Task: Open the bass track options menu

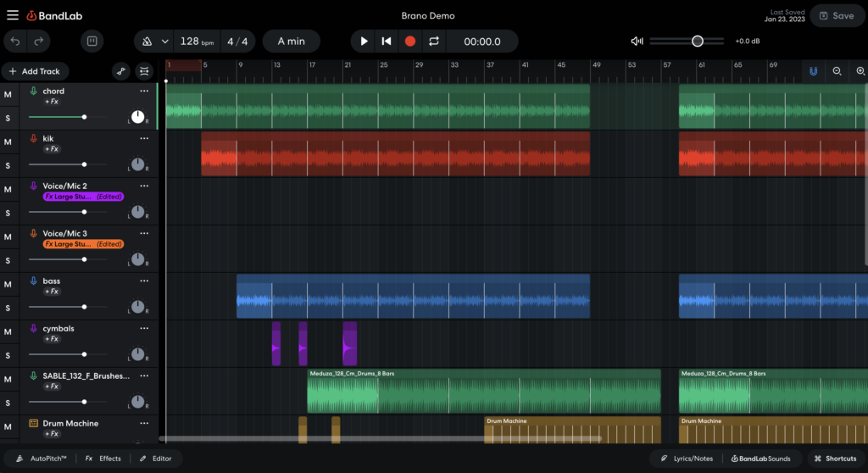Action: pyautogui.click(x=144, y=281)
